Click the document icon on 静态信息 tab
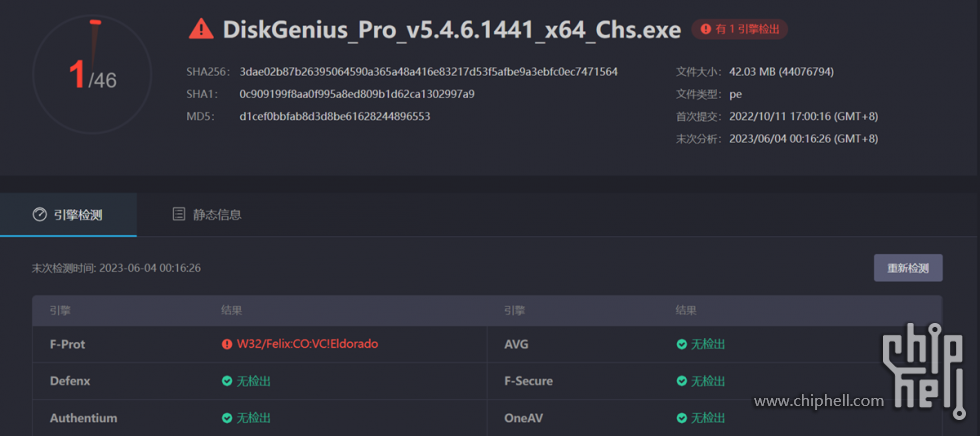Image resolution: width=980 pixels, height=436 pixels. [x=179, y=214]
